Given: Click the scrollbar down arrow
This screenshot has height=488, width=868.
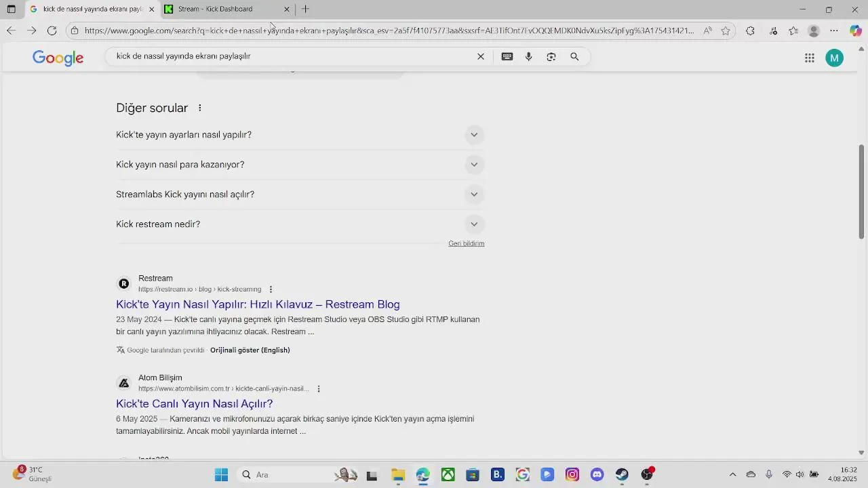Looking at the screenshot, I should pos(862,453).
